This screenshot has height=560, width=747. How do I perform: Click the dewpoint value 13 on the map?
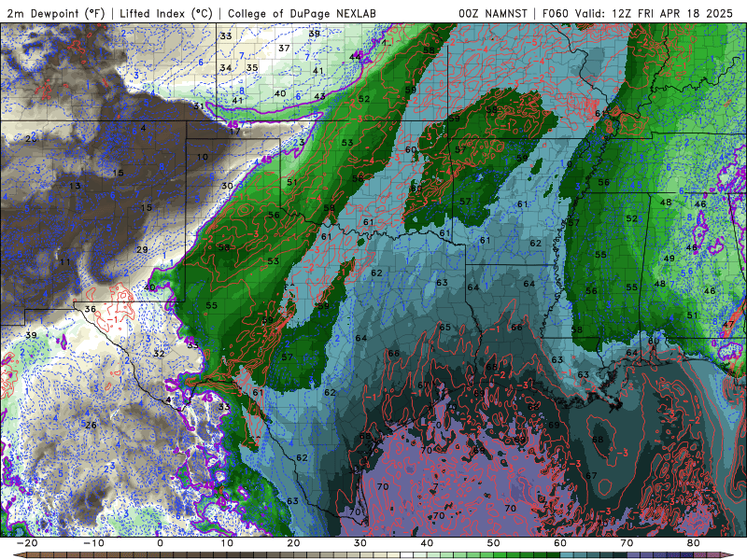(x=75, y=186)
